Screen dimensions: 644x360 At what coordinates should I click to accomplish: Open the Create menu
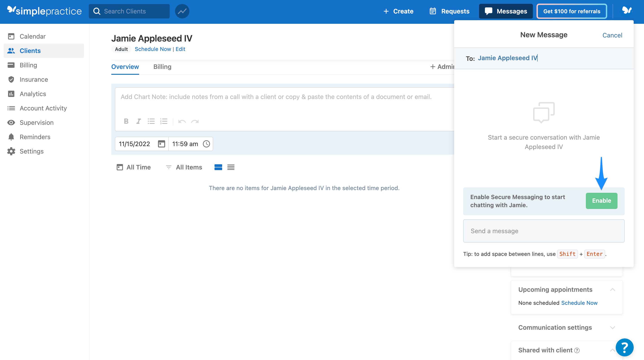pyautogui.click(x=398, y=11)
